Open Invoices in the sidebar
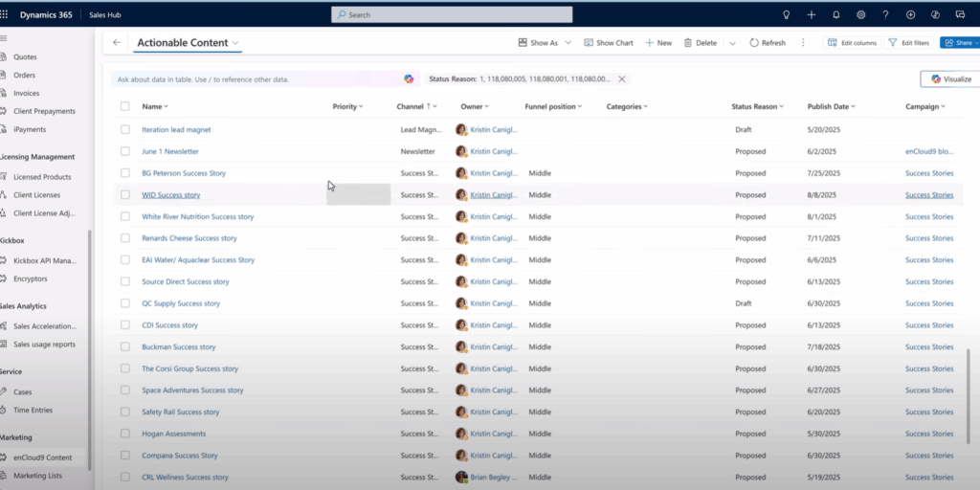980x490 pixels. [x=26, y=93]
